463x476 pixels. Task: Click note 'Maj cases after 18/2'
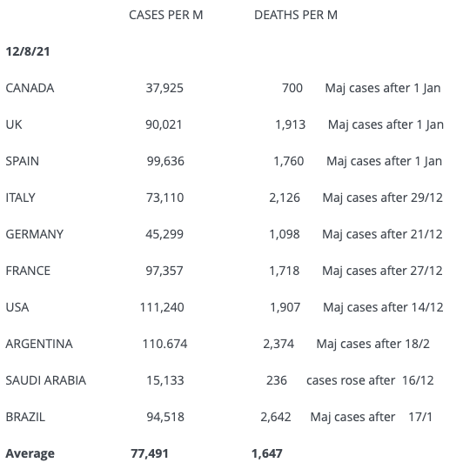click(x=373, y=344)
